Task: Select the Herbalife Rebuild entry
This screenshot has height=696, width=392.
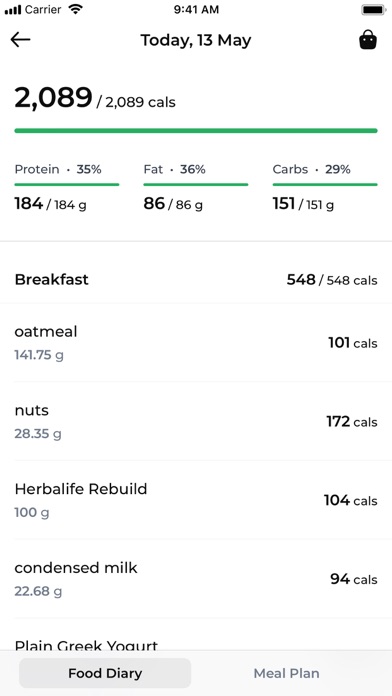Action: [x=196, y=500]
